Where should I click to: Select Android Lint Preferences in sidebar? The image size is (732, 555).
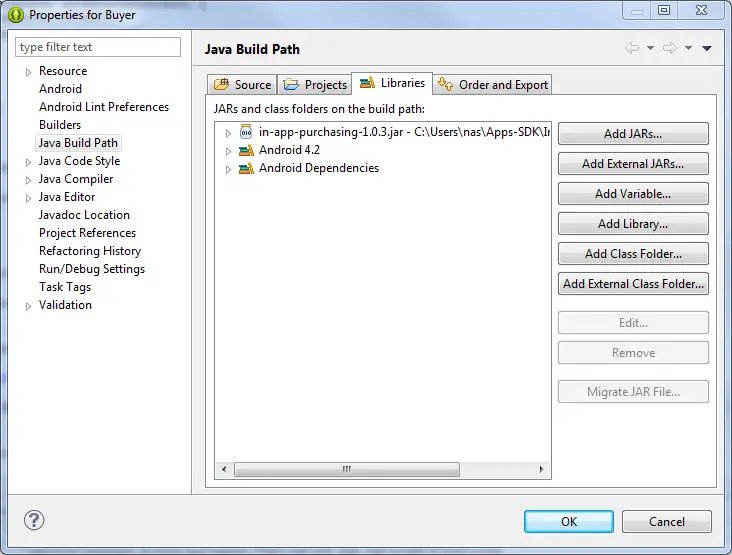pyautogui.click(x=104, y=107)
